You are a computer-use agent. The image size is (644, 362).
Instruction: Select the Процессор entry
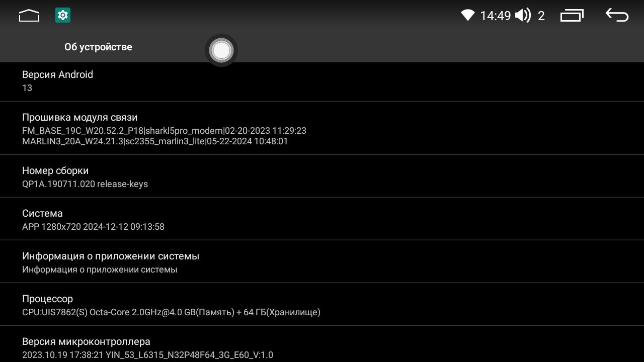click(x=322, y=304)
